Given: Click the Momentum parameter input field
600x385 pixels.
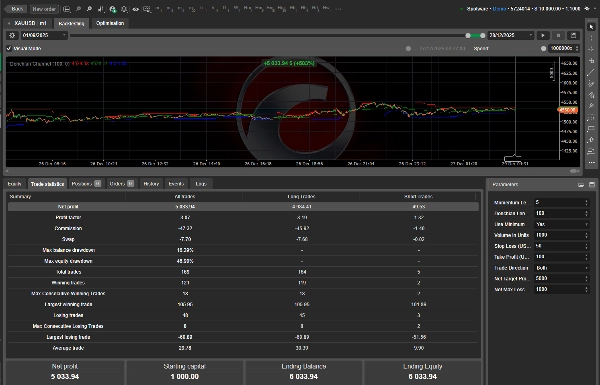Looking at the screenshot, I should tap(562, 202).
